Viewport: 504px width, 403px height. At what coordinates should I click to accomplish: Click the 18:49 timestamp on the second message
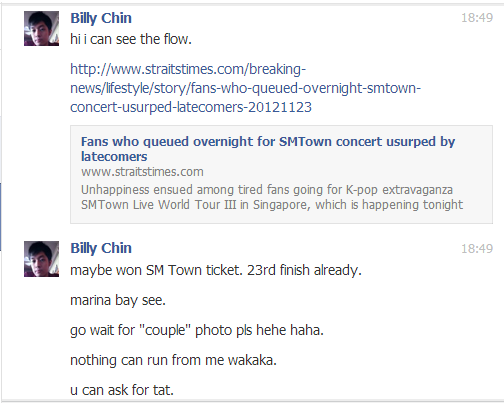pos(477,249)
